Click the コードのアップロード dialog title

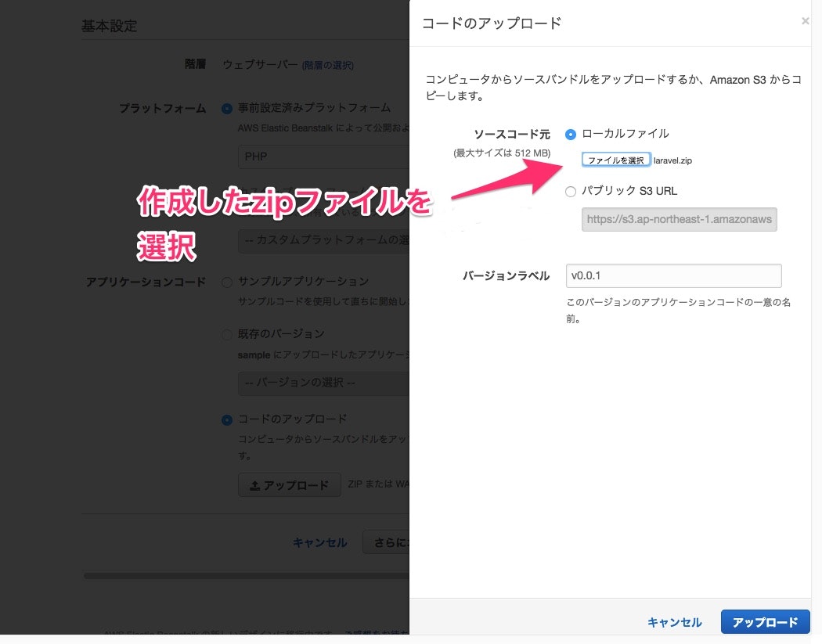click(x=491, y=23)
